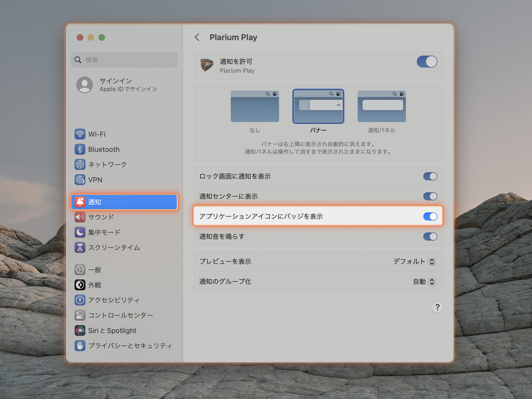Select the 通知パネル alert style thumbnail
Screen dimensions: 532x399
click(x=382, y=106)
